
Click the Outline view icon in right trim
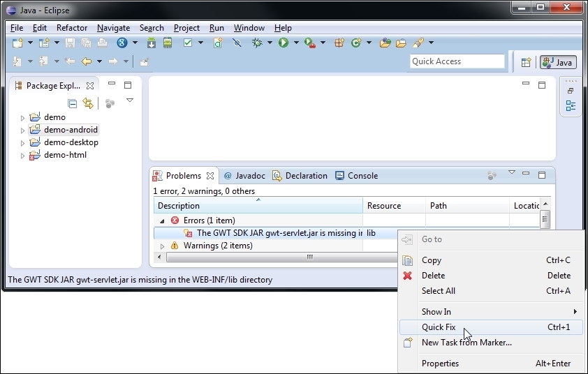(571, 105)
